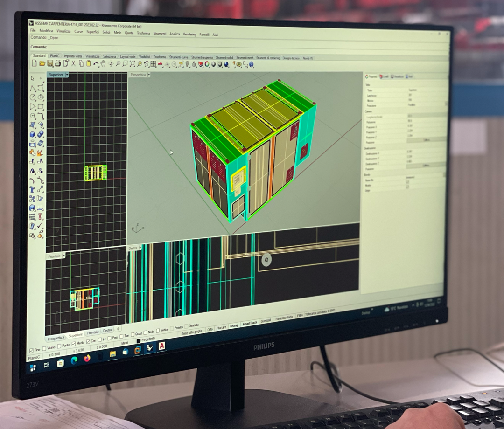Open Firefox from the Windows taskbar
The image size is (504, 429).
coord(87,359)
